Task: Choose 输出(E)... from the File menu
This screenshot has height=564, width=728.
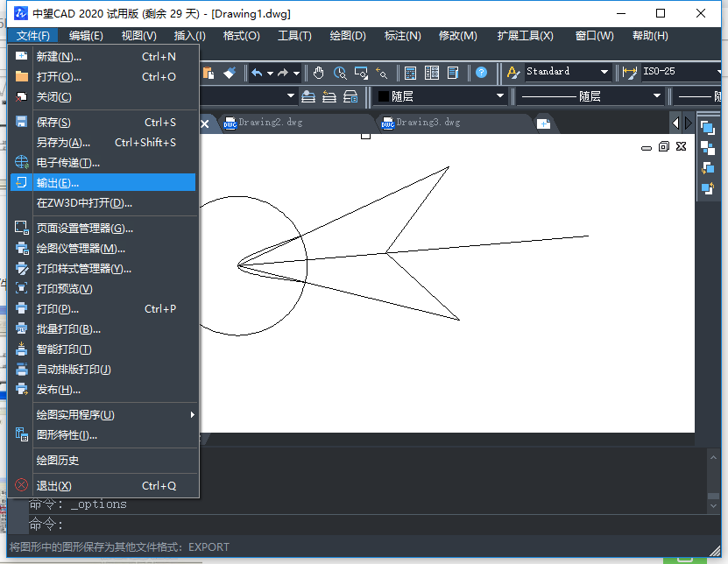Action: [103, 183]
